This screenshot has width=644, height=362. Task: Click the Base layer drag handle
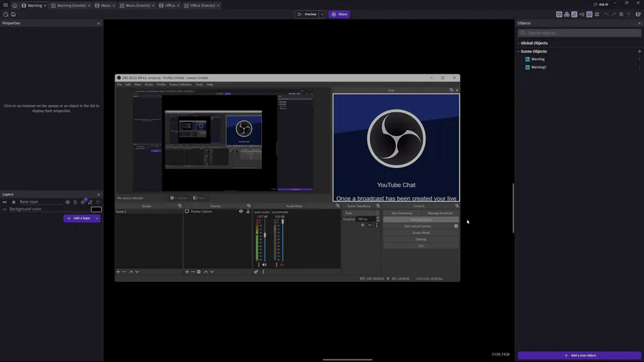[4, 202]
